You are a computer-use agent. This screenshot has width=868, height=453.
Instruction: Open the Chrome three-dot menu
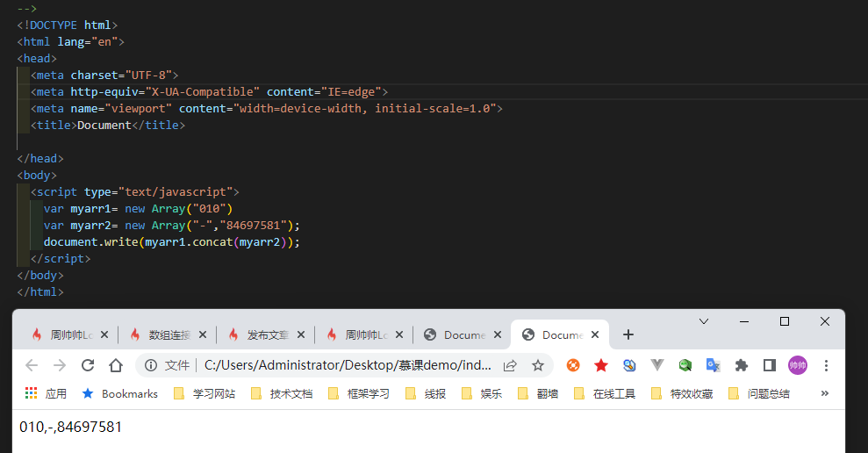pyautogui.click(x=826, y=365)
